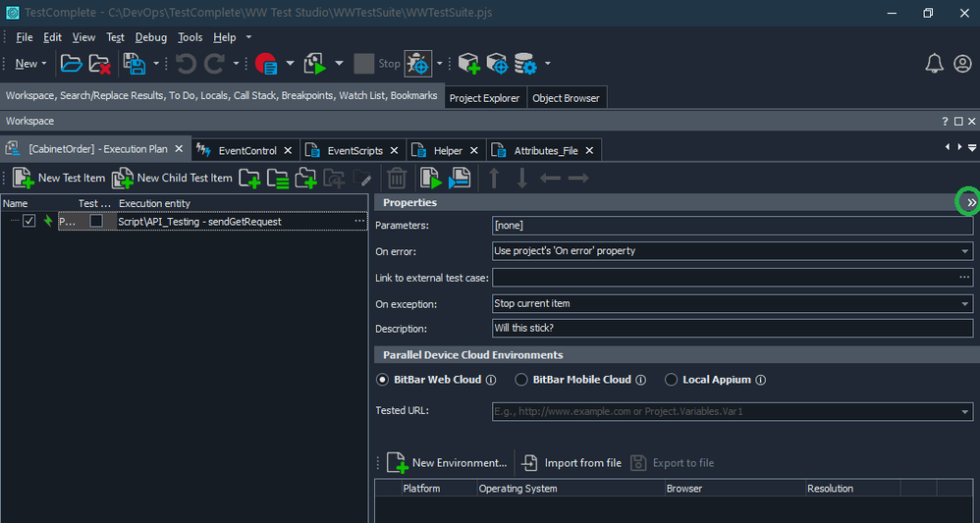Open the Test menu
980x523 pixels.
[x=116, y=37]
